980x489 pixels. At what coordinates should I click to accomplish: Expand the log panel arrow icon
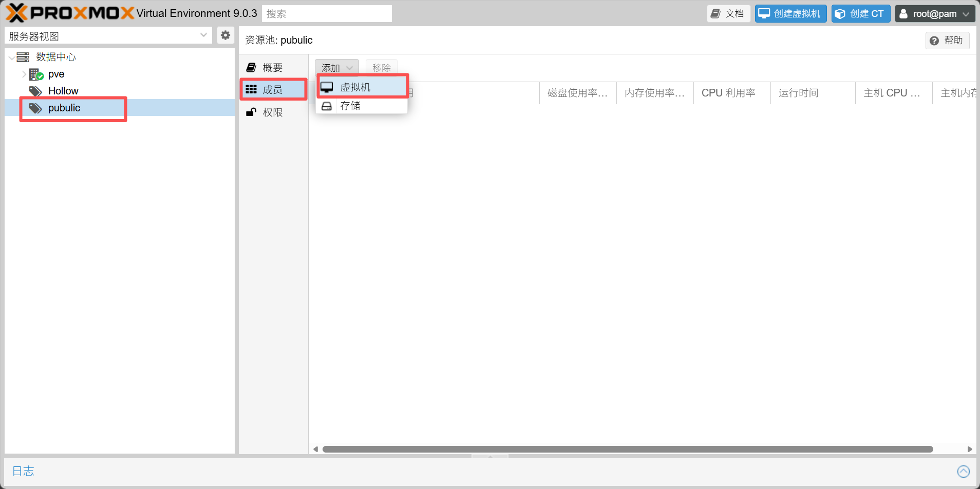963,471
